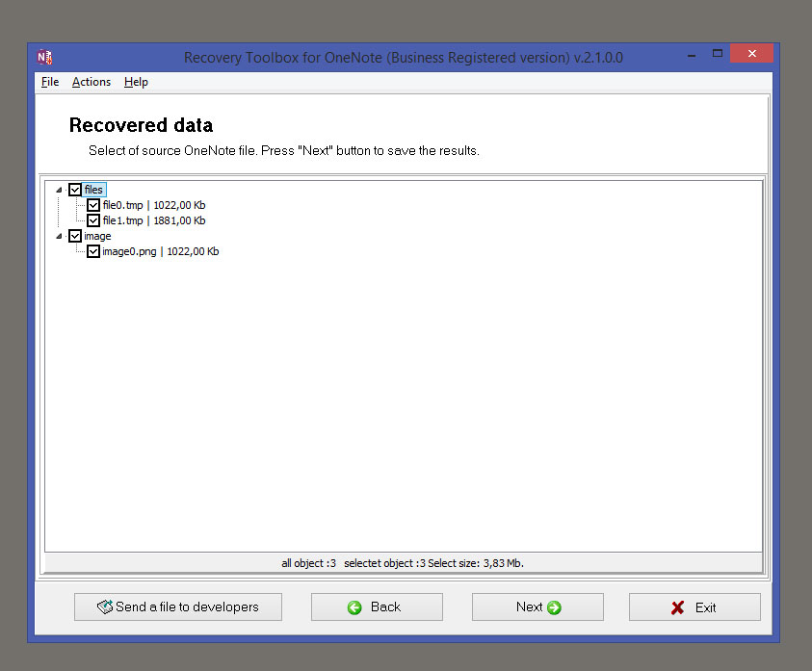The image size is (812, 671).
Task: Open the Actions menu
Action: [x=91, y=82]
